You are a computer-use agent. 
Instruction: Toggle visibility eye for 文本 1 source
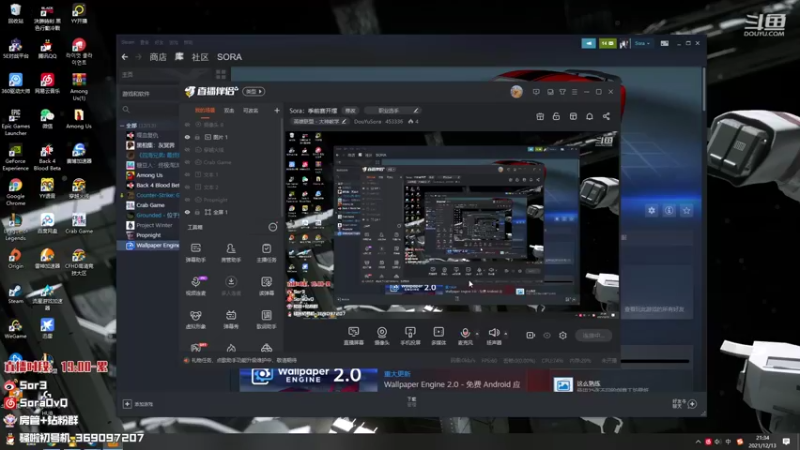coord(187,174)
